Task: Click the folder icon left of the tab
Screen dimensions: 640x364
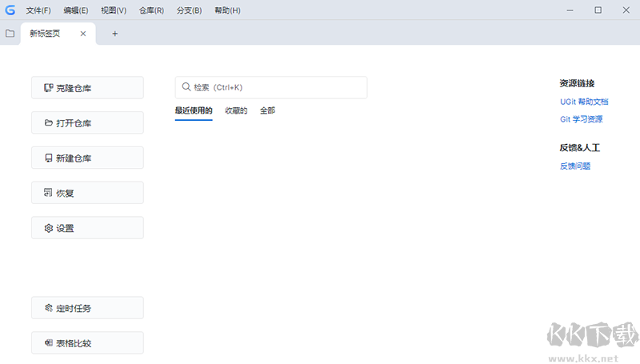Action: coord(10,34)
